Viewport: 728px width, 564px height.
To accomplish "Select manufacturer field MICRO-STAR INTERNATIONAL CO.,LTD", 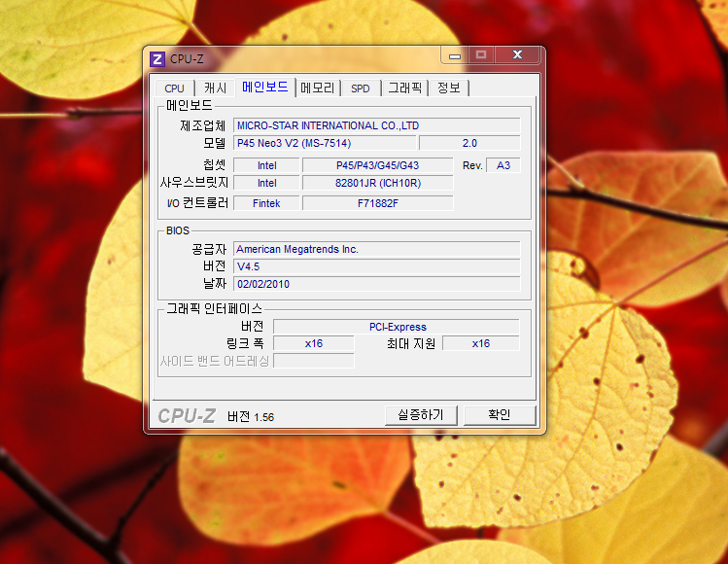I will (376, 125).
